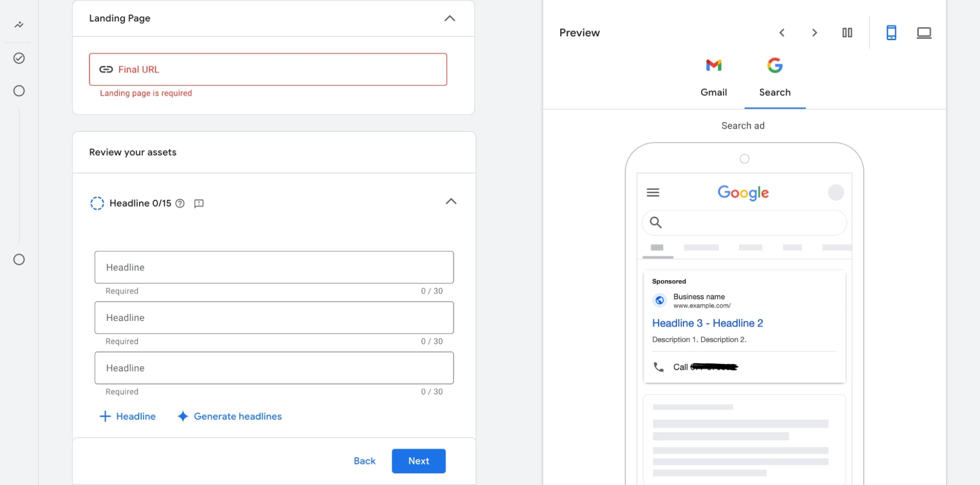Focus the third Headline input field
The height and width of the screenshot is (485, 980).
(274, 368)
